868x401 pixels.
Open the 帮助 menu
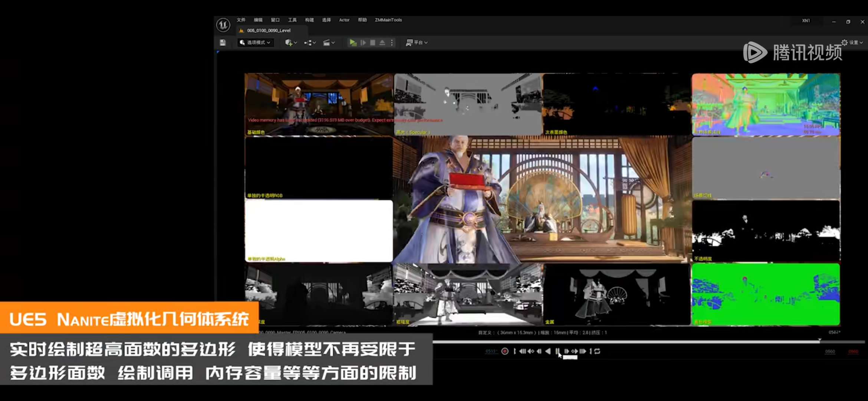362,20
